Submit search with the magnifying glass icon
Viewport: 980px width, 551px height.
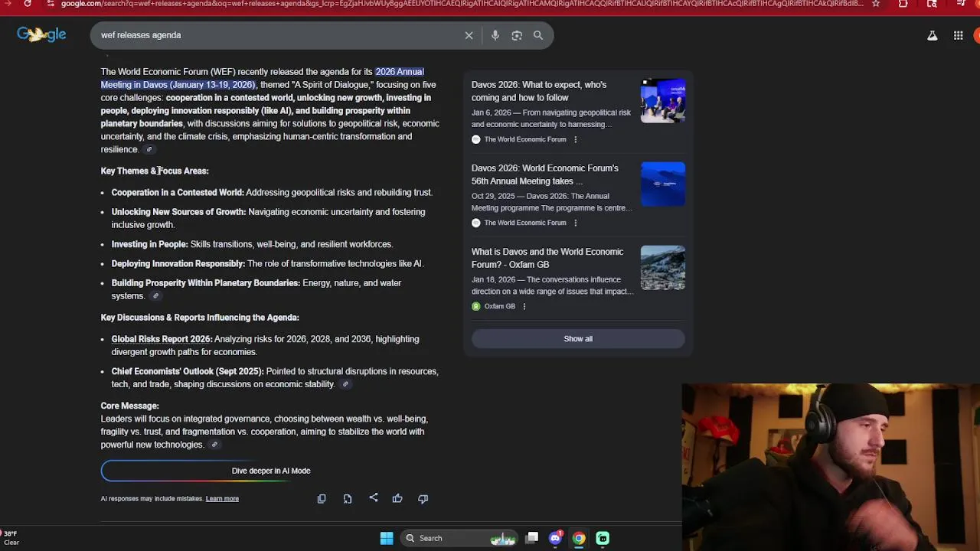coord(538,35)
